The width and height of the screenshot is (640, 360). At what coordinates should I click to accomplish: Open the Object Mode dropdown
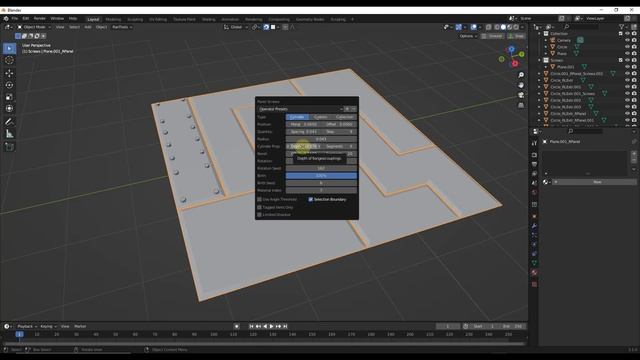point(34,27)
